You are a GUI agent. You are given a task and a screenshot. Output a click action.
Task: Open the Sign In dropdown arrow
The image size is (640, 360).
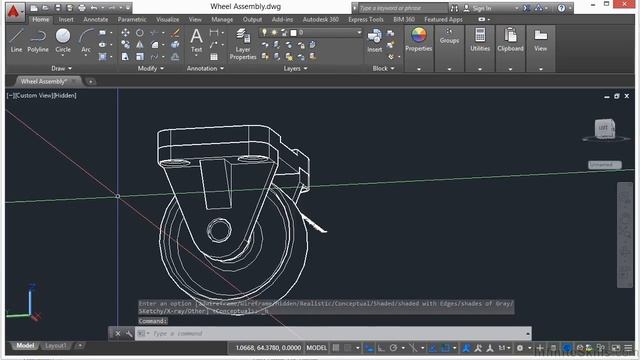[517, 8]
